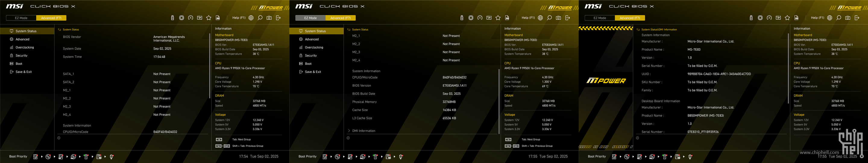Open M-Flash USB icon in left panel toolbar
The width and height of the screenshot is (868, 163).
click(x=172, y=18)
